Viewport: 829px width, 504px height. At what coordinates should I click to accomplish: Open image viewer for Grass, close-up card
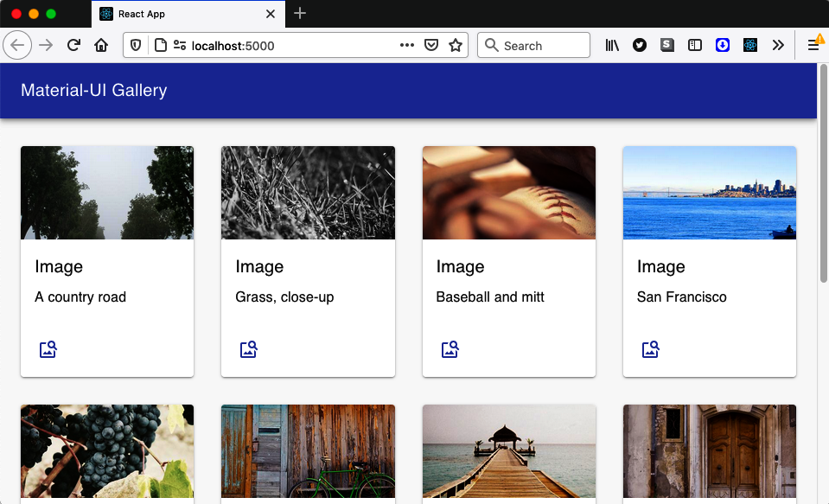click(248, 349)
